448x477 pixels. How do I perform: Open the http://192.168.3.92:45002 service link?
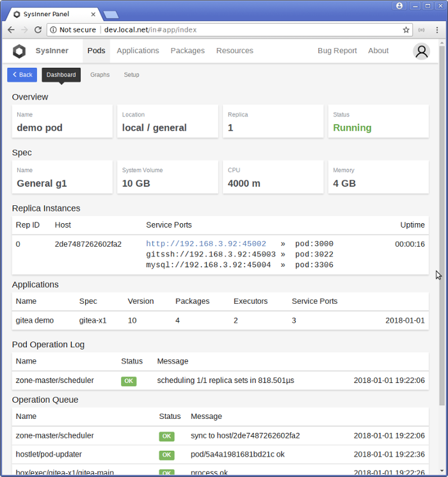(206, 244)
